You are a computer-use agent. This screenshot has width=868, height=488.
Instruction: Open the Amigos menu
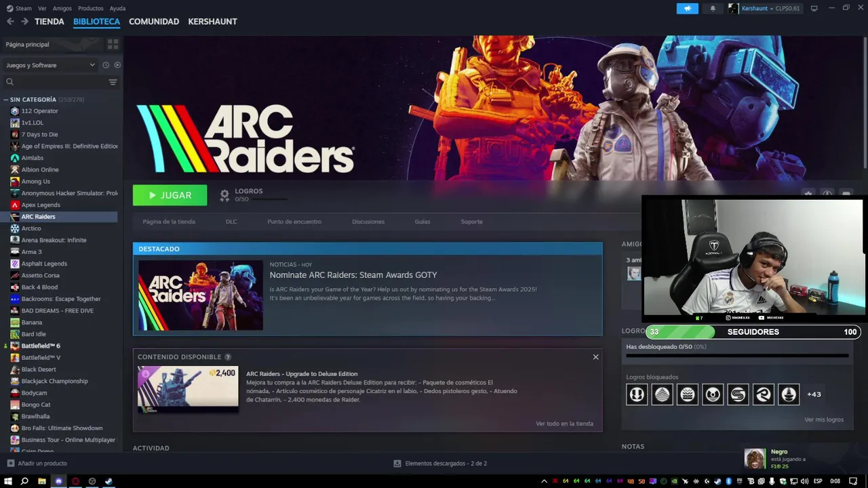(62, 8)
